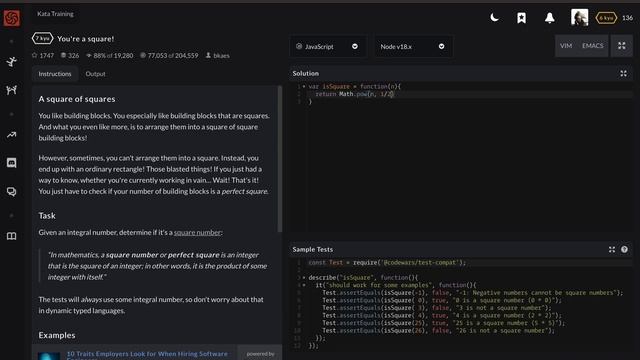Star this kata with the 1747 icon
640x360 pixels.
click(34, 55)
